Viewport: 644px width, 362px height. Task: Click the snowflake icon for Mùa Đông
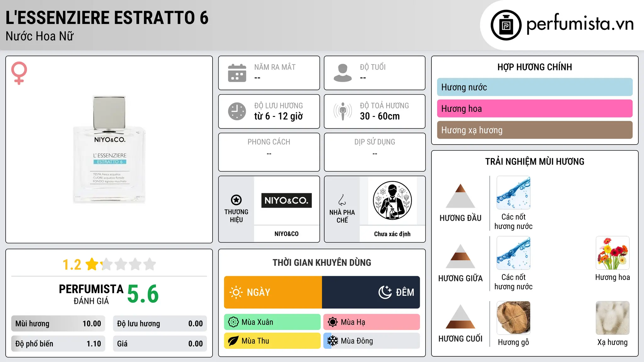[x=333, y=341]
